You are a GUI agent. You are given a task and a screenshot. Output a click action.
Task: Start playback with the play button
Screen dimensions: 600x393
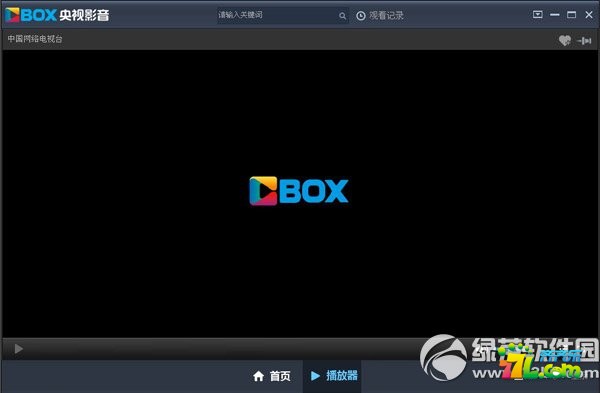18,349
